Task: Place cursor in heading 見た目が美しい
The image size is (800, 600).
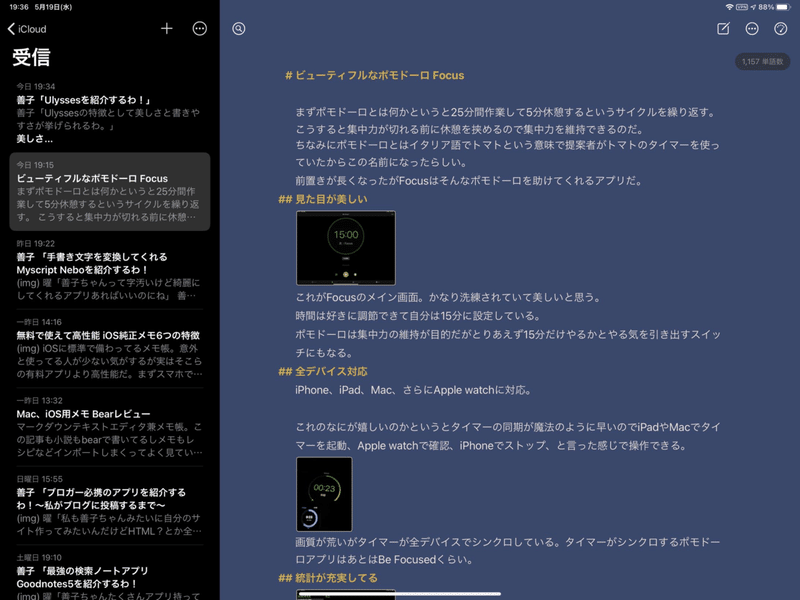Action: tap(331, 199)
